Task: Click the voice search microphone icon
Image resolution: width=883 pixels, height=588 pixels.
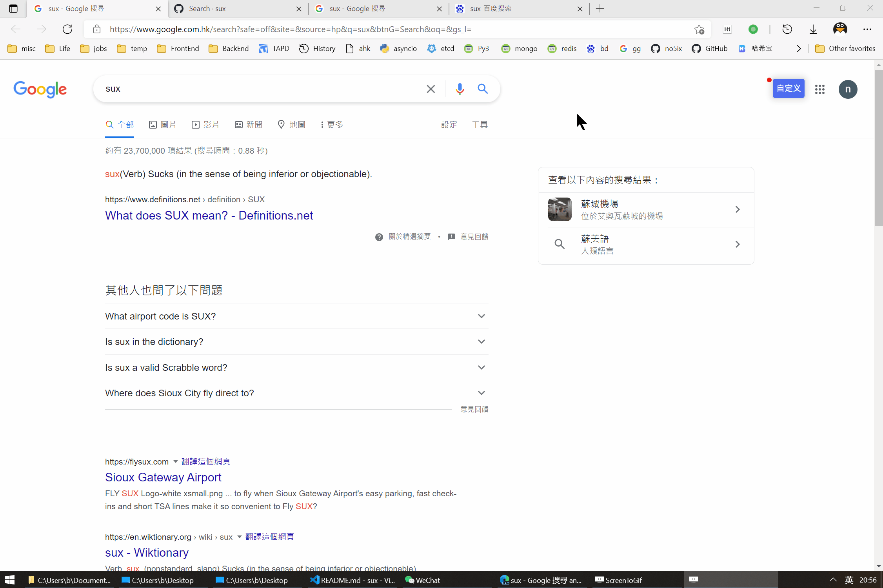Action: click(x=460, y=89)
